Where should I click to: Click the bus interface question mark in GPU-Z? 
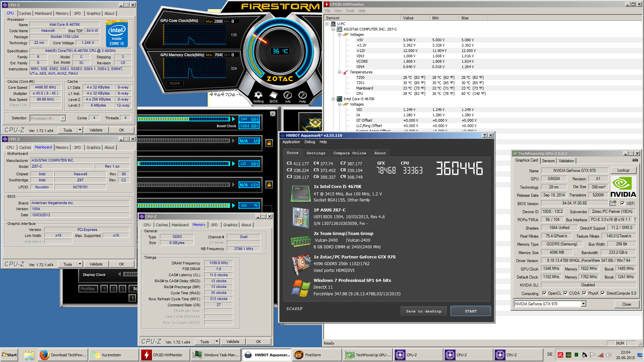(x=635, y=220)
